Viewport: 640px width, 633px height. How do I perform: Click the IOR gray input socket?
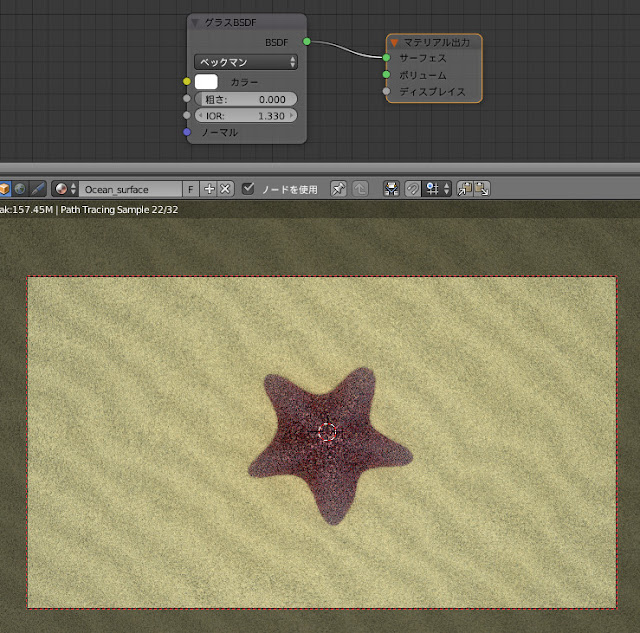(187, 115)
